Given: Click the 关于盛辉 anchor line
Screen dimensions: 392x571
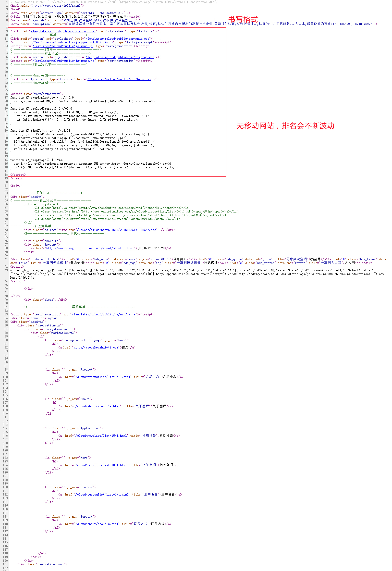Looking at the screenshot, I should pyautogui.click(x=116, y=406).
